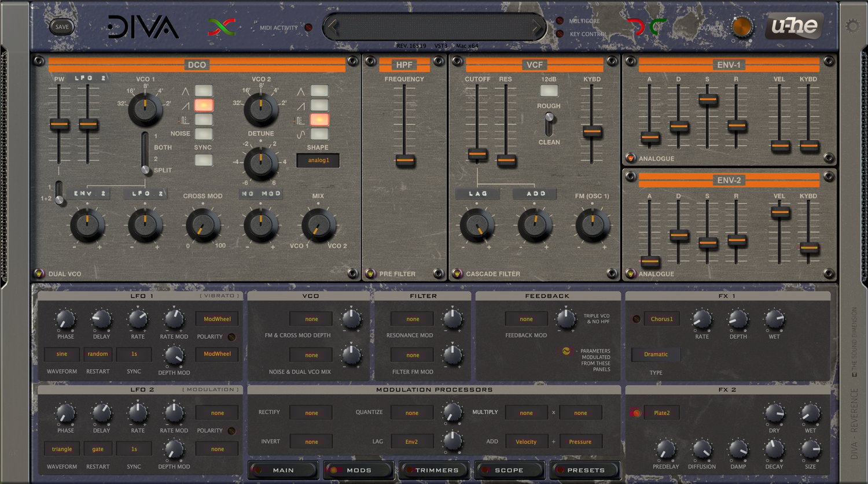Enable the sawtooth waveform button for VCO 2
Image resolution: width=868 pixels, height=484 pixels.
pos(319,105)
